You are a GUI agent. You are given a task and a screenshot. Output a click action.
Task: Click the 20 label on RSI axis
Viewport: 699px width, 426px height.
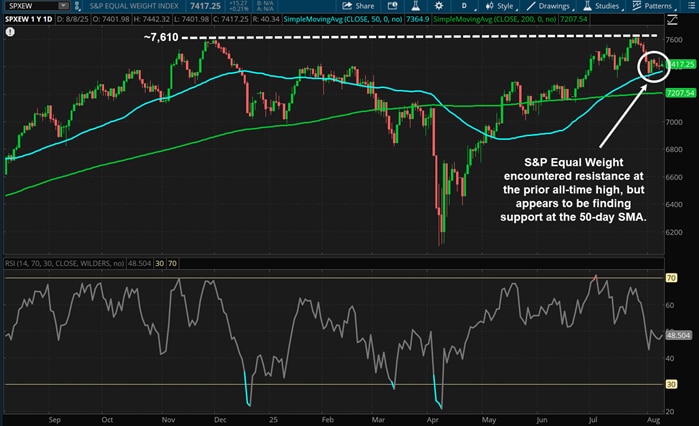[x=670, y=411]
